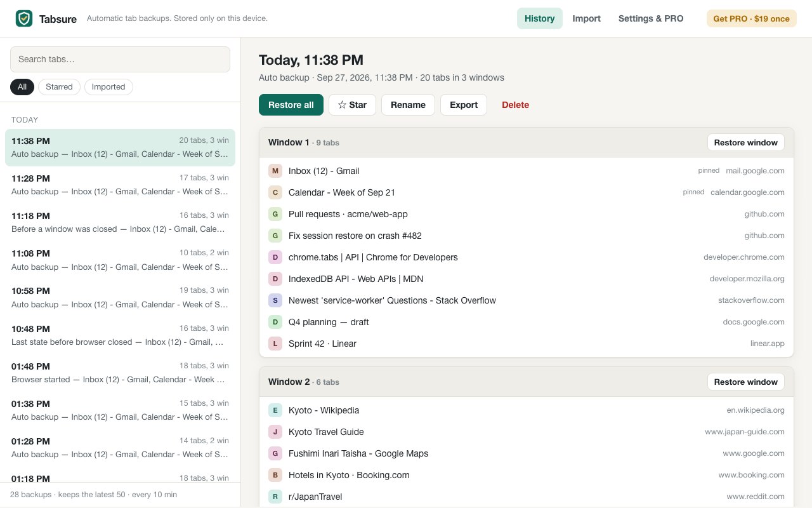The image size is (812, 508).
Task: Click the G favicon beside Fix session restore on crash
Action: click(275, 236)
